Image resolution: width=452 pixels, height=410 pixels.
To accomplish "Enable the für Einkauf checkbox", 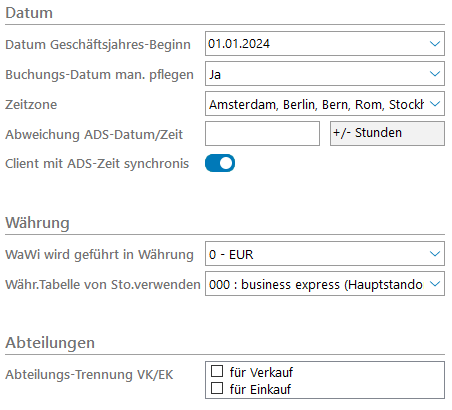I will point(217,388).
